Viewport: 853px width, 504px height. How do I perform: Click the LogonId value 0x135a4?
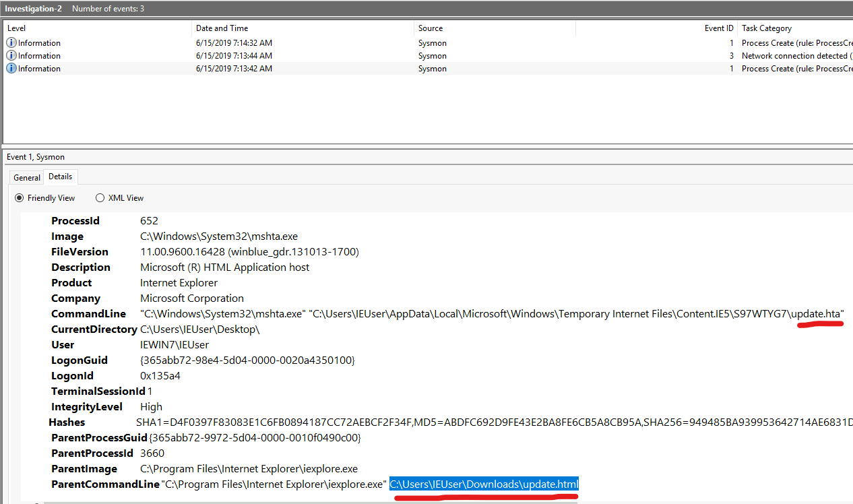160,376
